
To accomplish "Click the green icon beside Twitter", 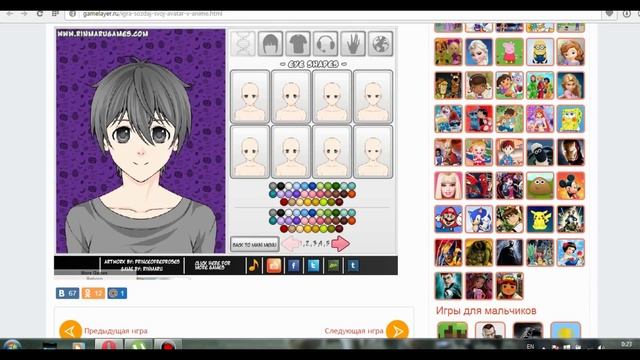I will tap(333, 266).
